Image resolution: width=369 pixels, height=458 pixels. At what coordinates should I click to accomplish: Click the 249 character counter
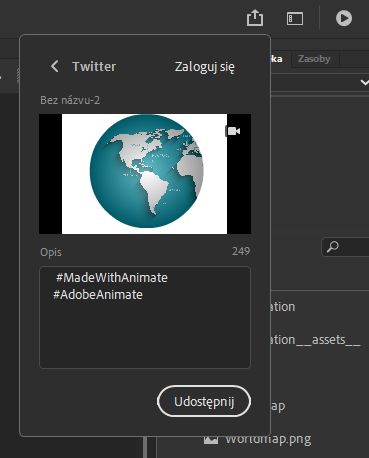tap(241, 251)
